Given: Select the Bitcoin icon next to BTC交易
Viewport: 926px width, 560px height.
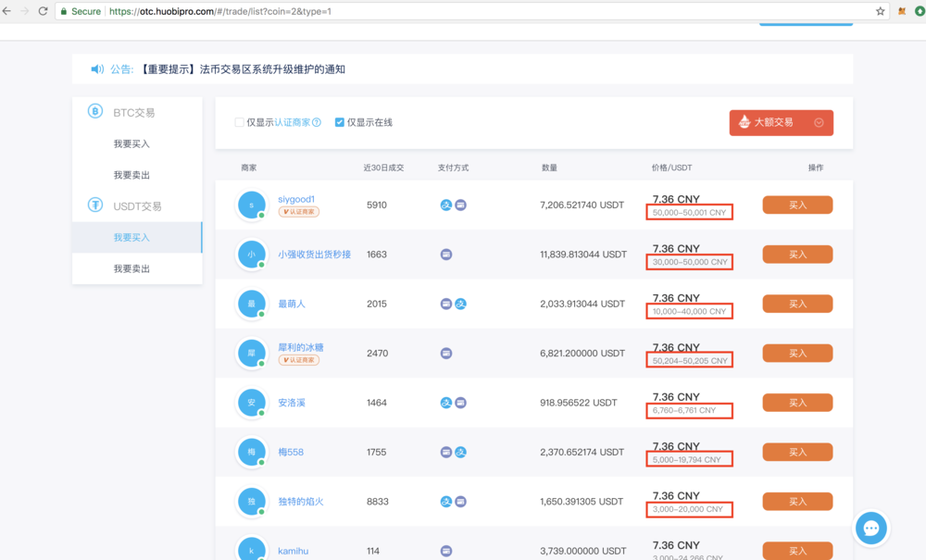Looking at the screenshot, I should click(x=94, y=111).
